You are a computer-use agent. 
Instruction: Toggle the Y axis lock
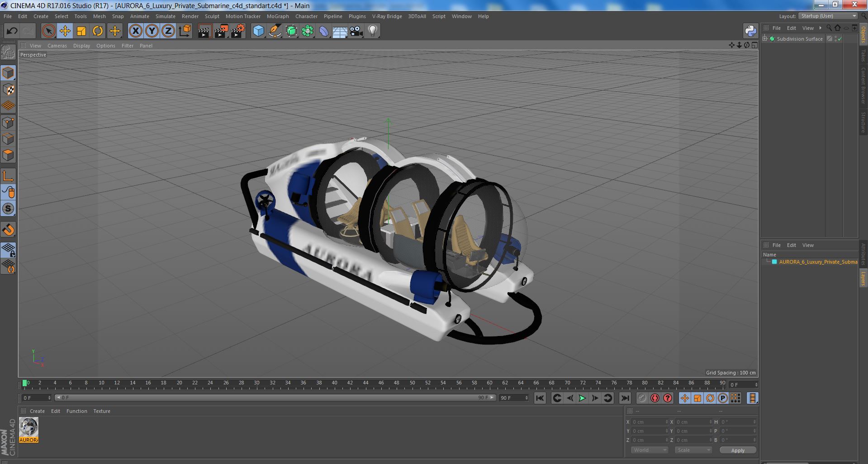(152, 31)
